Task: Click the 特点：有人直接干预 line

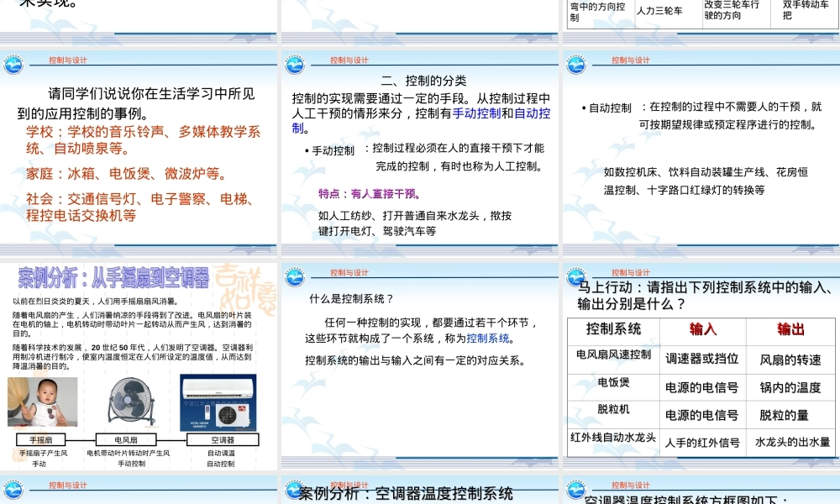Action: (370, 194)
